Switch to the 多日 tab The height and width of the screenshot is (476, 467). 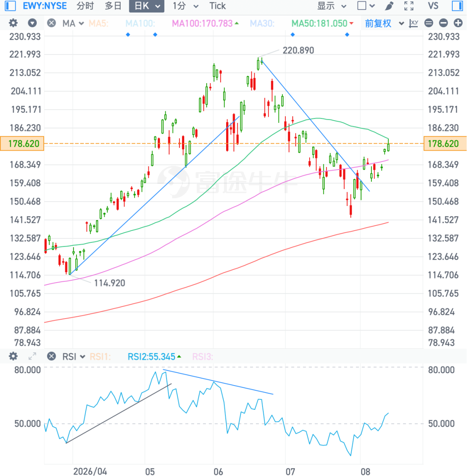pos(113,6)
